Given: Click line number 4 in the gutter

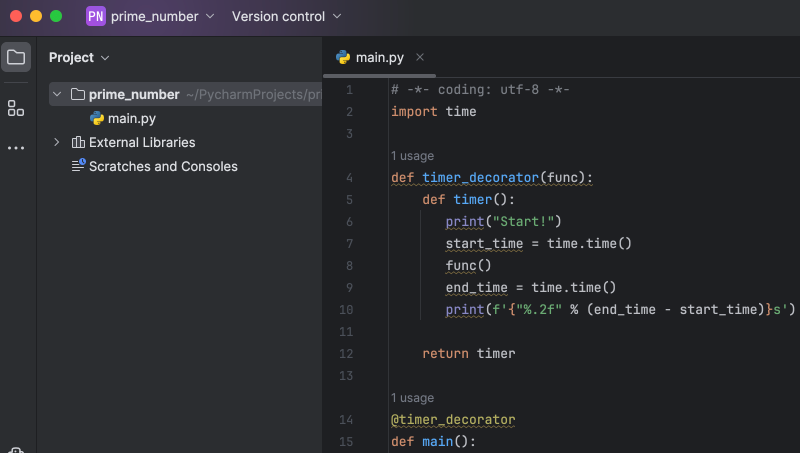Looking at the screenshot, I should click(349, 178).
